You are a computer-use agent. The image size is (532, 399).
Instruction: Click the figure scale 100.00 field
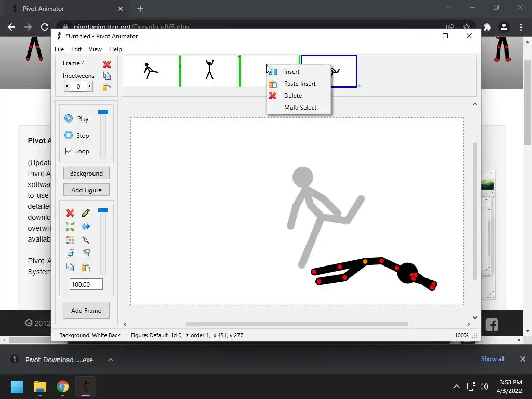pos(86,284)
